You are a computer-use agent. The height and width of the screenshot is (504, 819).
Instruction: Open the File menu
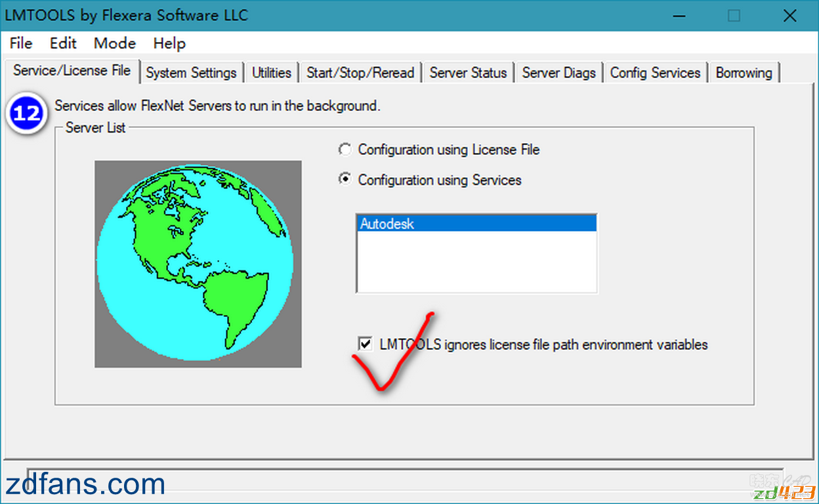[x=21, y=43]
